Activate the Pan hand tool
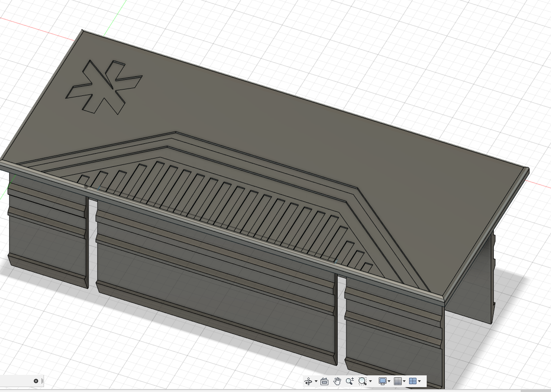This screenshot has width=551, height=392. coord(337,381)
